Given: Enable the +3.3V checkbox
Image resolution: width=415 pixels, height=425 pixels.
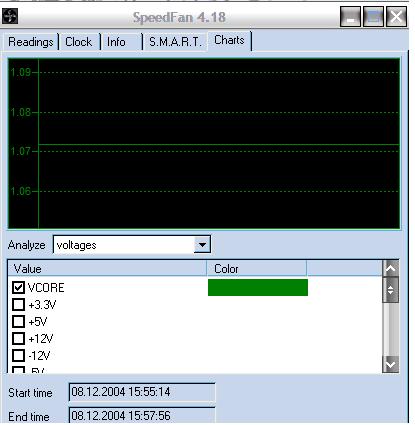Looking at the screenshot, I should 18,304.
